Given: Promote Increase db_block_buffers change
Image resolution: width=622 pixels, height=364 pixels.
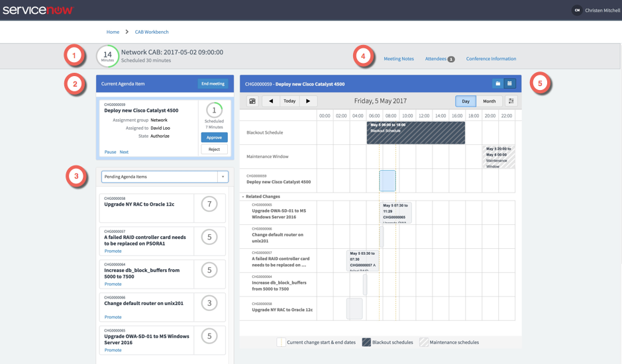Looking at the screenshot, I should (x=113, y=284).
